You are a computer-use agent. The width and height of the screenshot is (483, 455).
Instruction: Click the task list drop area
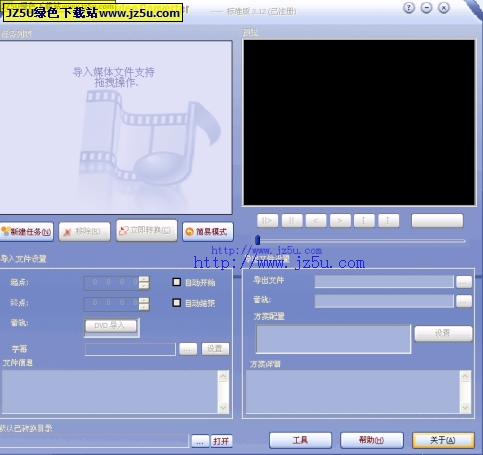(116, 127)
